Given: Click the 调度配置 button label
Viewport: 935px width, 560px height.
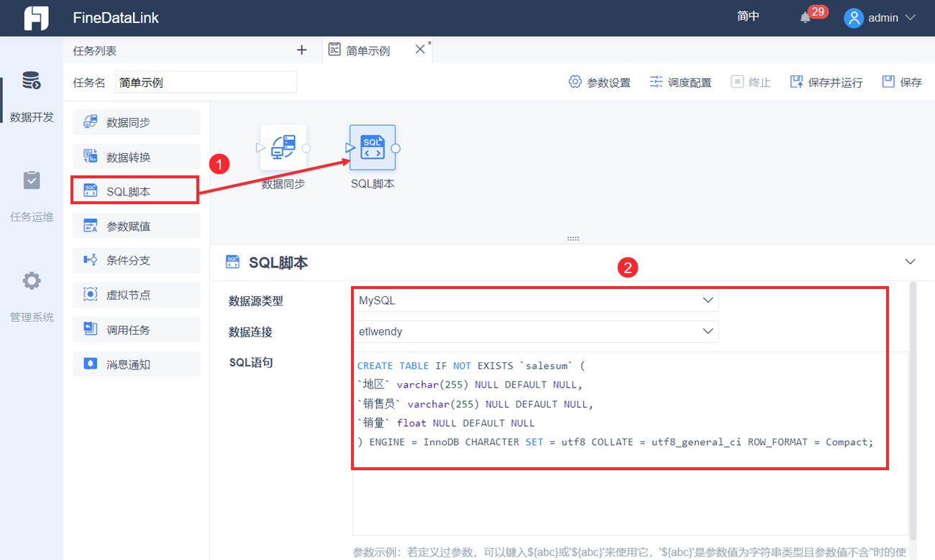Looking at the screenshot, I should (690, 83).
